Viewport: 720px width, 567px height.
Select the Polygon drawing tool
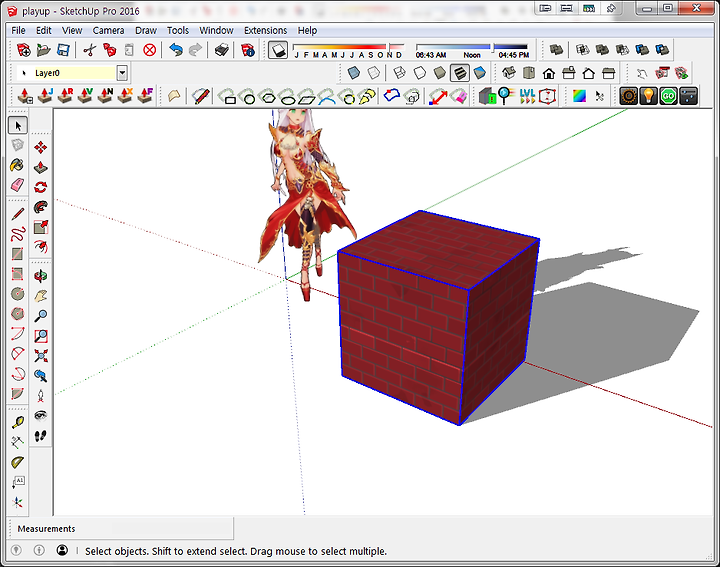pyautogui.click(x=17, y=314)
